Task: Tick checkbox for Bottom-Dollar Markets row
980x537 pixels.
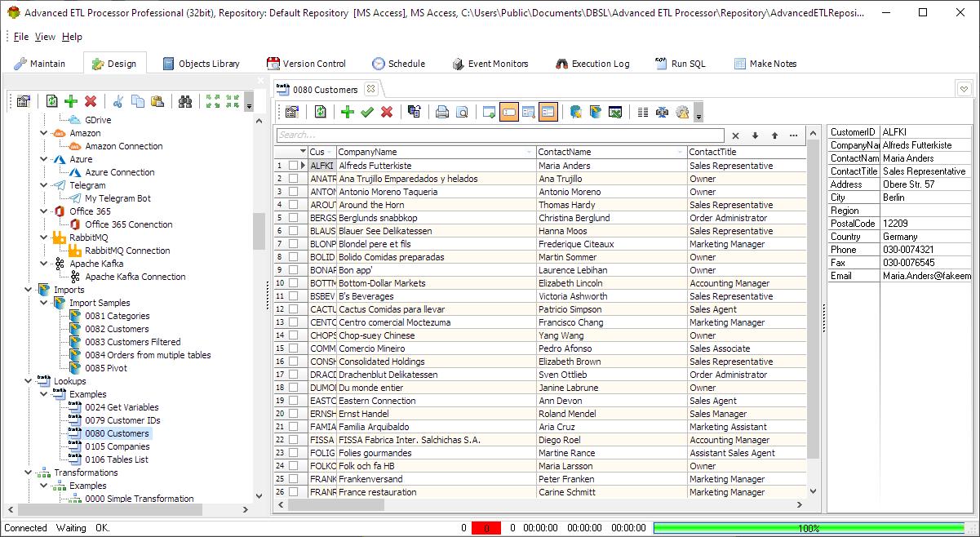Action: point(293,283)
